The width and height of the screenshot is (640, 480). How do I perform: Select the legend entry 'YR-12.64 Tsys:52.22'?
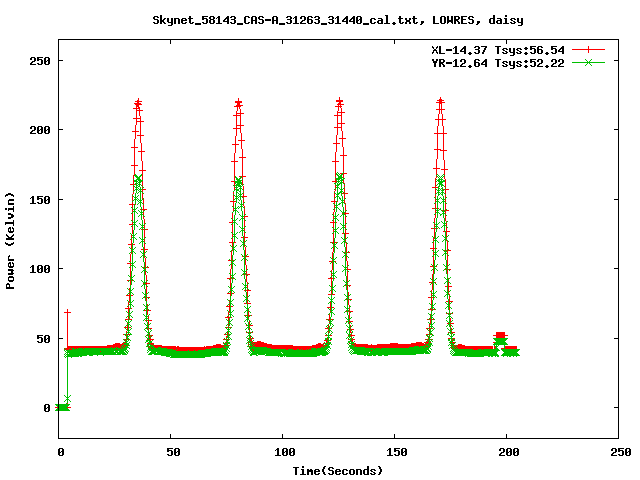click(498, 63)
